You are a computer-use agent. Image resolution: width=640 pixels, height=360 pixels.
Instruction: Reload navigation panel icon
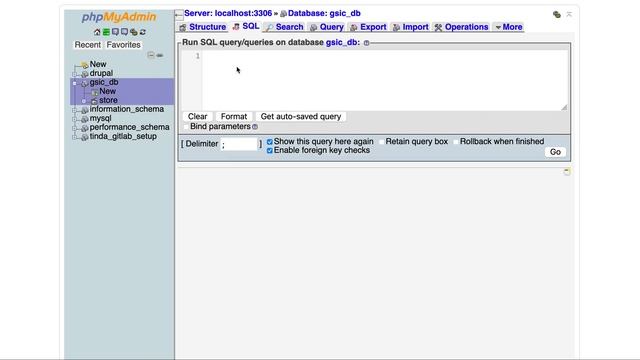tap(142, 32)
